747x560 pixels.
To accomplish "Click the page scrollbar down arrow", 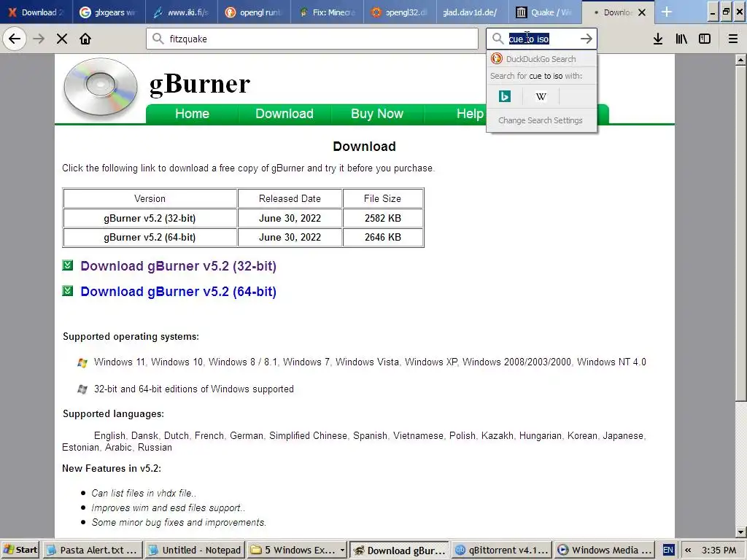I will point(740,532).
